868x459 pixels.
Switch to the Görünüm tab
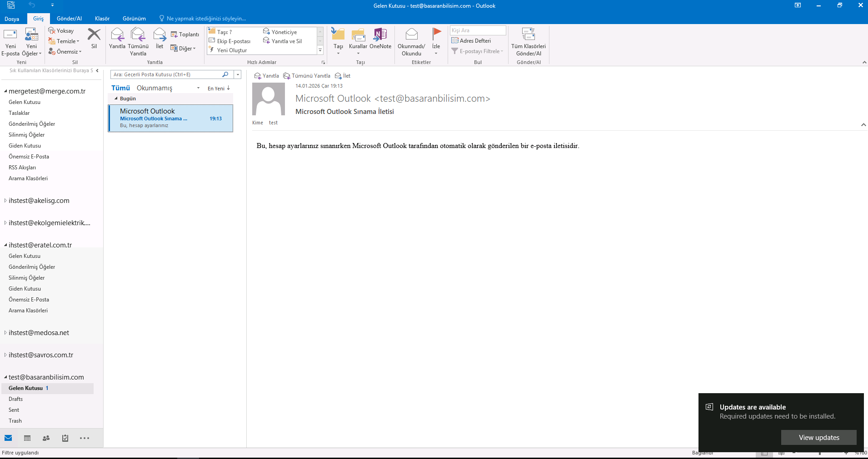point(134,19)
